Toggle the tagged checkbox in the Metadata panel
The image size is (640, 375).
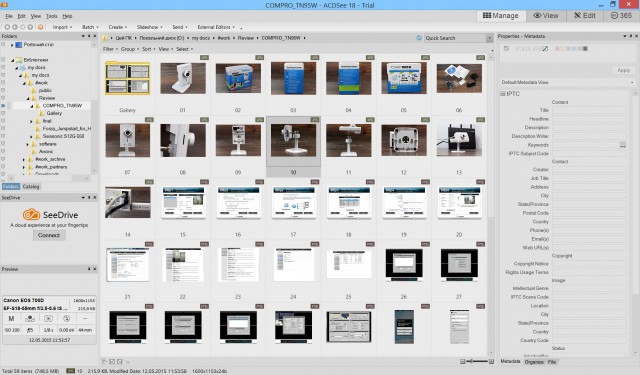(506, 49)
